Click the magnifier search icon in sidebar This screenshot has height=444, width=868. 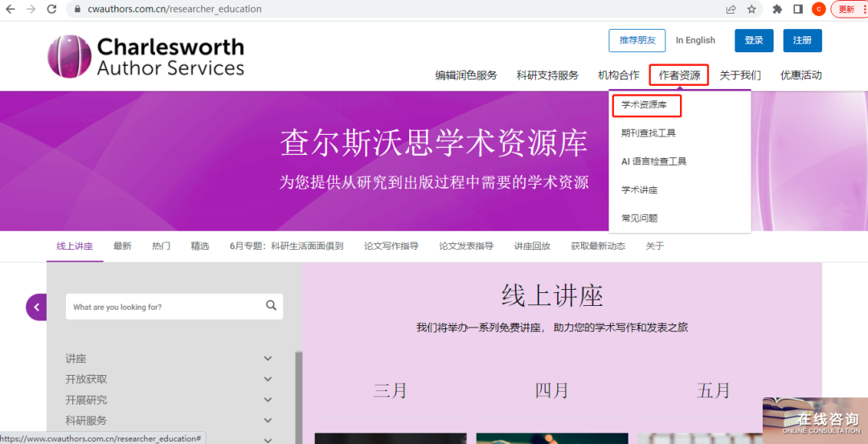coord(271,305)
